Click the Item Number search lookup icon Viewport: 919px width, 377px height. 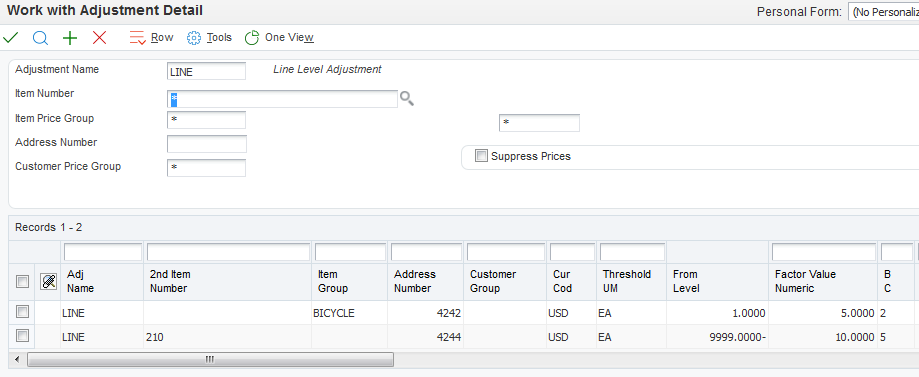pyautogui.click(x=407, y=99)
